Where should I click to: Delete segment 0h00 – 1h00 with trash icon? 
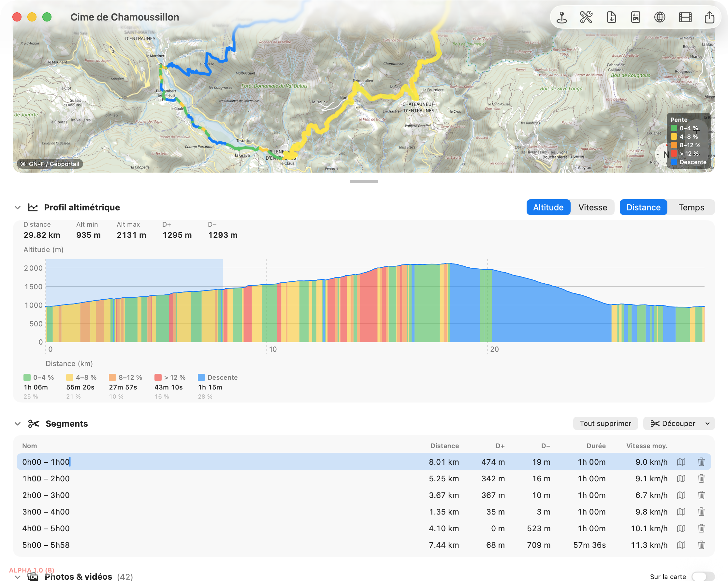pyautogui.click(x=701, y=462)
